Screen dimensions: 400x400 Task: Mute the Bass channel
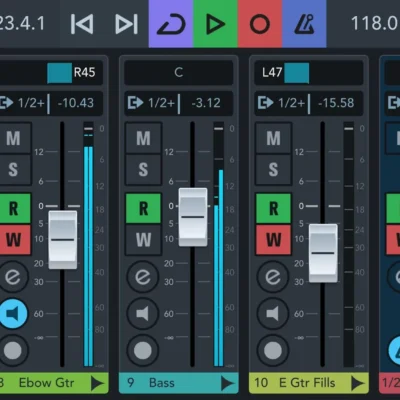pyautogui.click(x=143, y=138)
